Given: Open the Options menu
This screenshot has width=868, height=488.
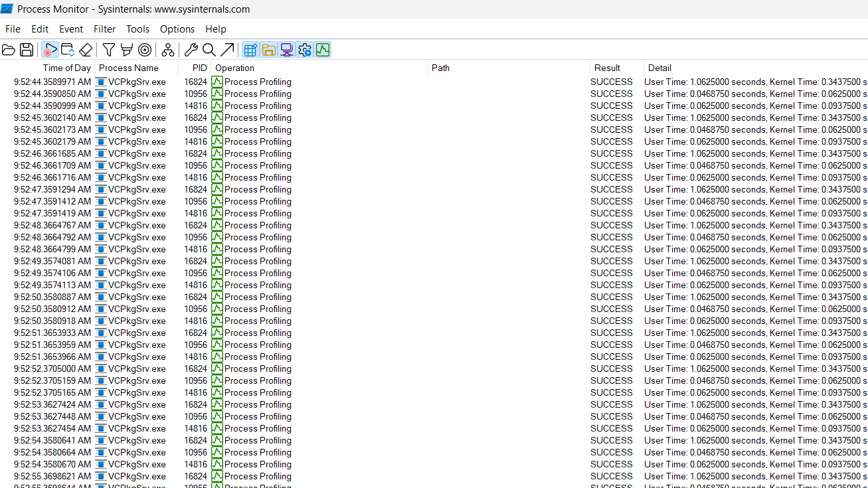Looking at the screenshot, I should (x=177, y=29).
